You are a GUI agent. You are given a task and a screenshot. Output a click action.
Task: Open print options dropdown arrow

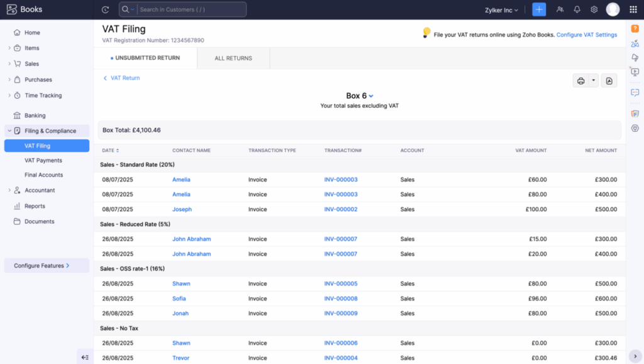593,81
